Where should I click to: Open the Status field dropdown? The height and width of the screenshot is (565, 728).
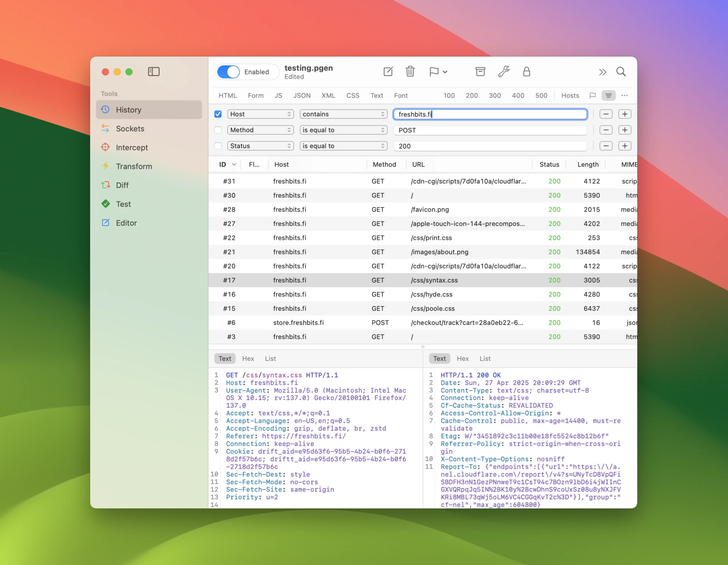[x=260, y=146]
